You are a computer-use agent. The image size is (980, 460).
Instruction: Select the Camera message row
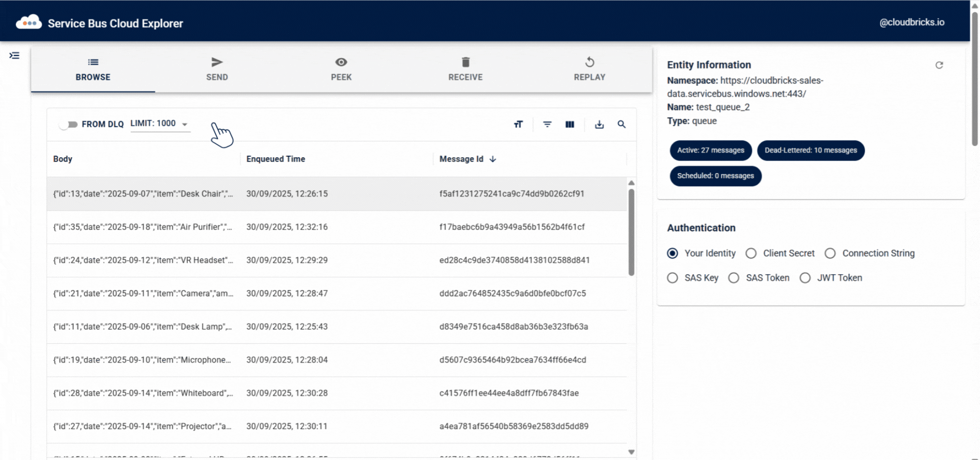tap(337, 294)
